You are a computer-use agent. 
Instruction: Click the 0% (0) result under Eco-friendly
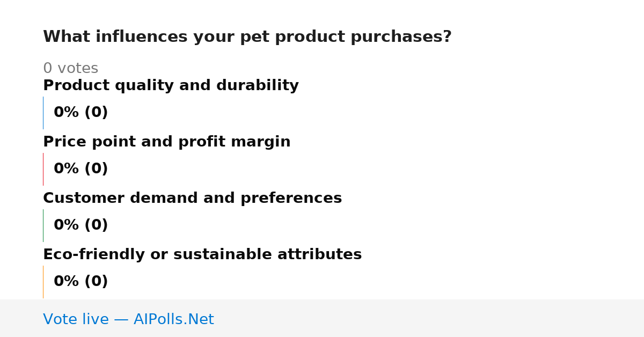81,282
